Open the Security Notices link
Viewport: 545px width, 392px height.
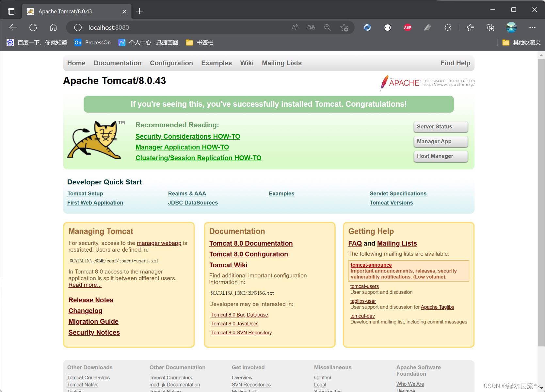[x=94, y=332]
